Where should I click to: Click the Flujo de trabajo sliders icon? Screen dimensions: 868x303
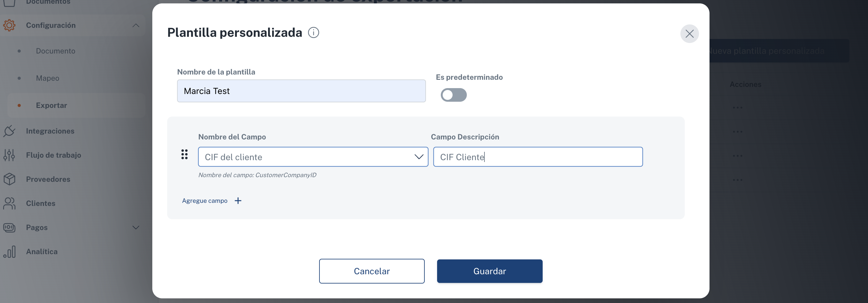click(x=9, y=155)
